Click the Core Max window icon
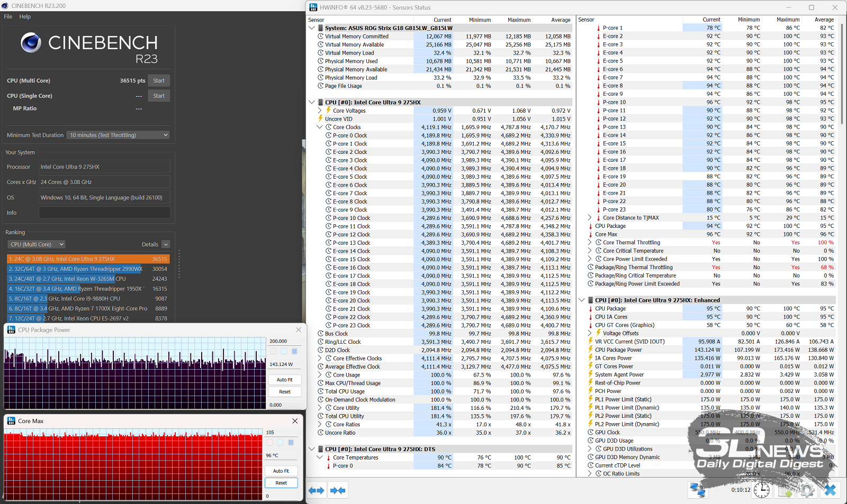The width and height of the screenshot is (847, 504). (11, 421)
